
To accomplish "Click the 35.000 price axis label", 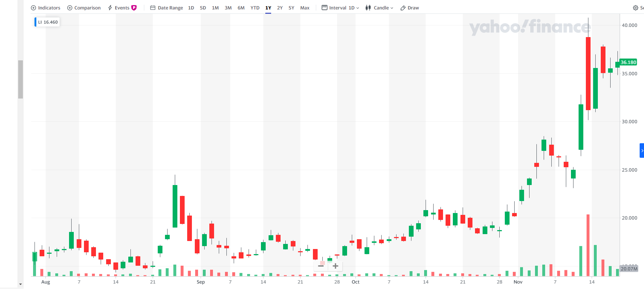I will click(x=629, y=73).
